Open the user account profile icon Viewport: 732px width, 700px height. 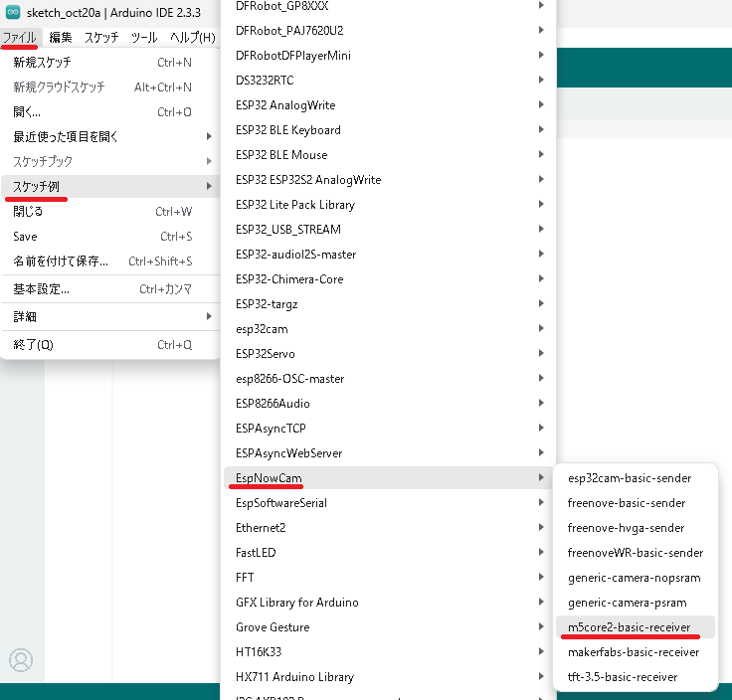point(21,660)
